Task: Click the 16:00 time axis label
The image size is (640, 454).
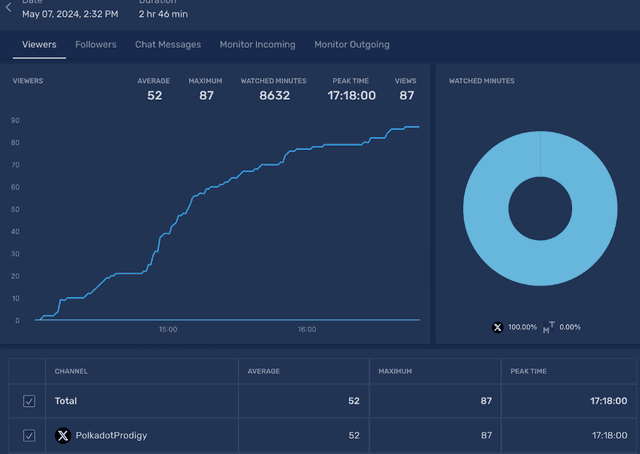Action: click(307, 329)
